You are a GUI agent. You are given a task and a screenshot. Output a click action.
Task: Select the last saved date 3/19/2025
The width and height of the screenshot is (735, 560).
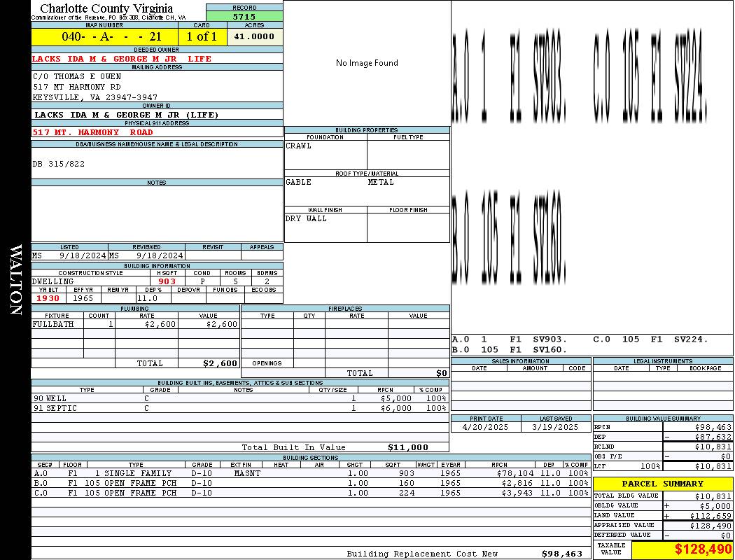point(556,428)
